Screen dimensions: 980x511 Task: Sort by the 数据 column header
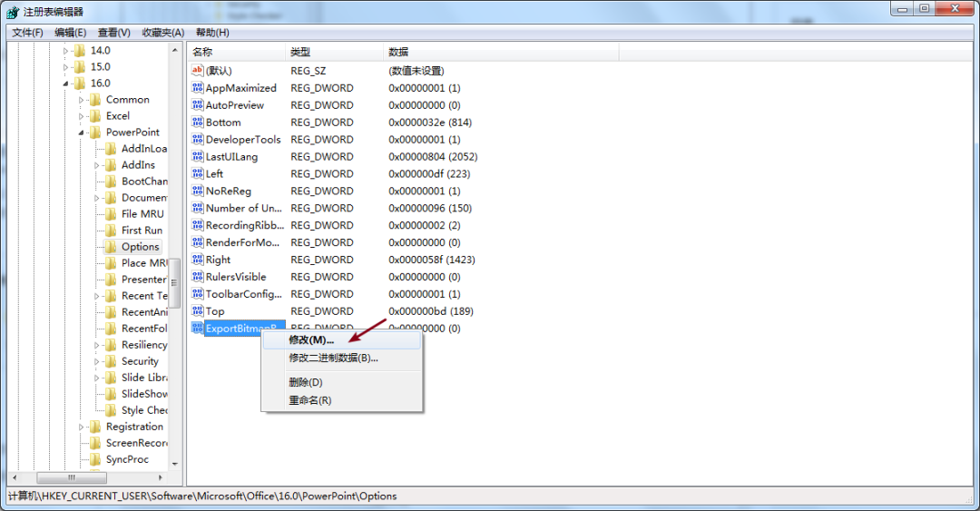(x=501, y=52)
